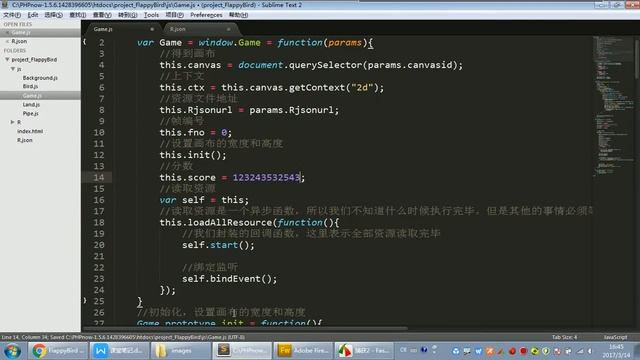Click line number 14 in gutter
Image resolution: width=640 pixels, height=360 pixels.
[99, 177]
